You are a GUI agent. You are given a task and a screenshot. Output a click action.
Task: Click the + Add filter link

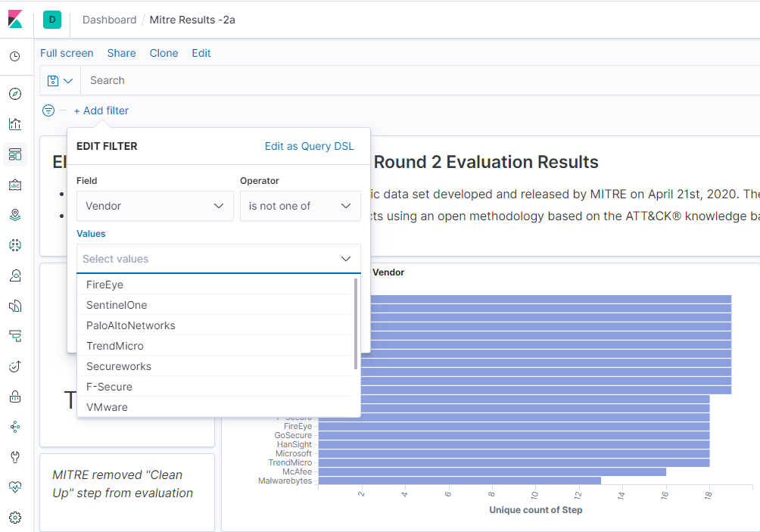[101, 110]
